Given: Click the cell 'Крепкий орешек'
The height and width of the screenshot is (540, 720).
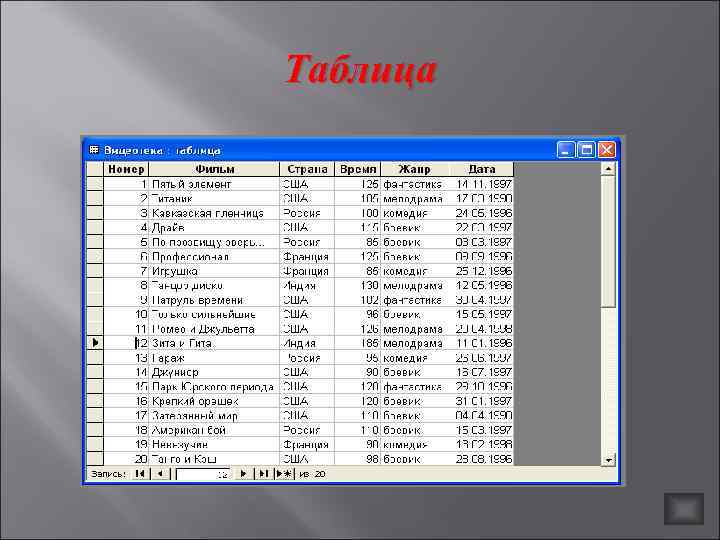Looking at the screenshot, I should [x=214, y=401].
